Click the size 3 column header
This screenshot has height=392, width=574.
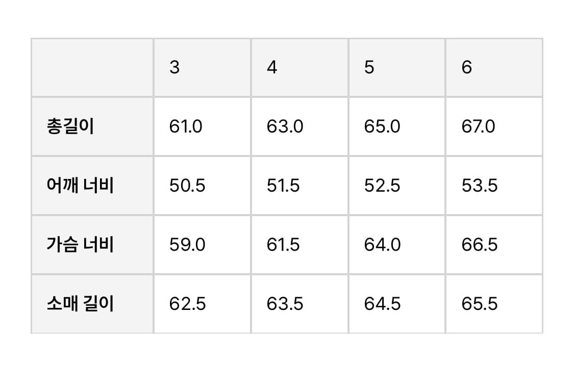pos(174,67)
